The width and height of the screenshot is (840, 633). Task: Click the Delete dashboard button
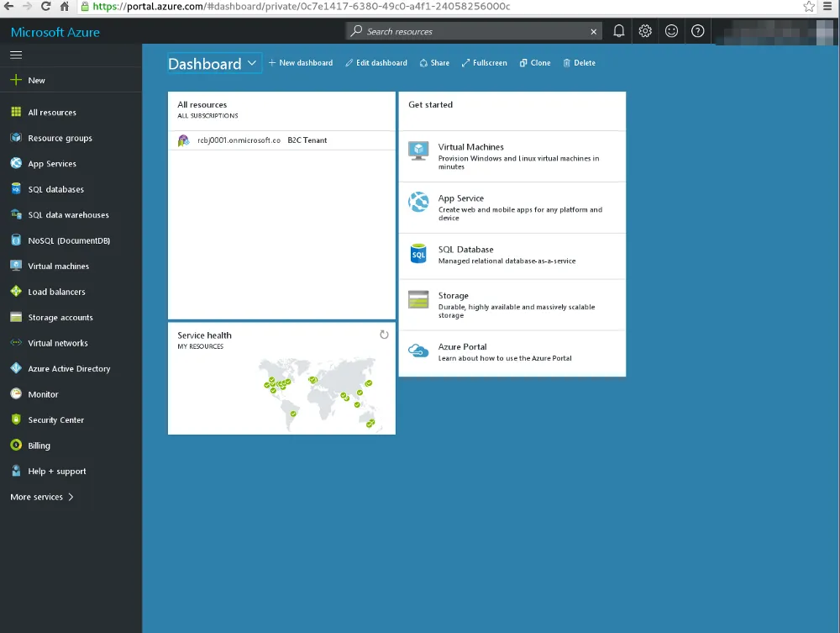(x=579, y=63)
